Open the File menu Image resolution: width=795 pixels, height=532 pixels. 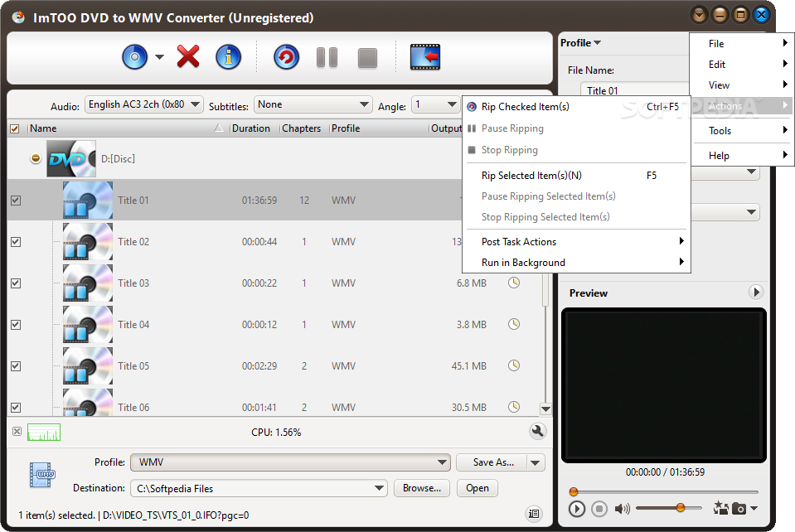[741, 44]
